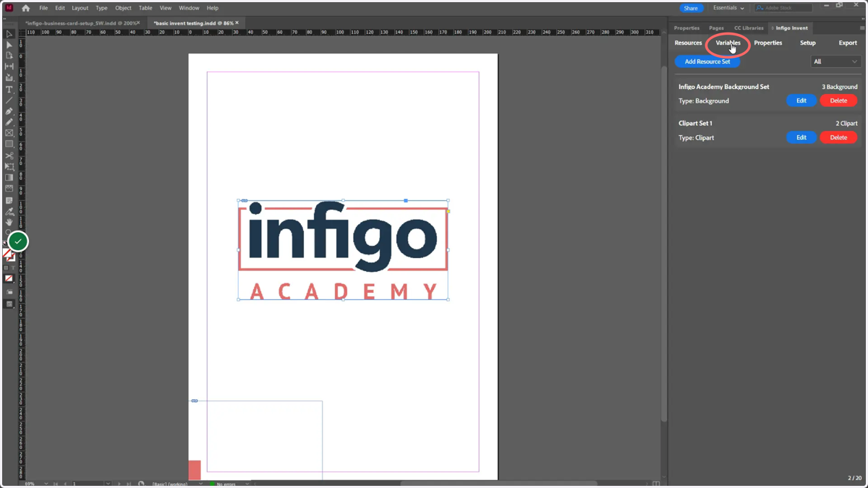Viewport: 868px width, 488px height.
Task: Switch to the Export tab
Action: tap(848, 43)
